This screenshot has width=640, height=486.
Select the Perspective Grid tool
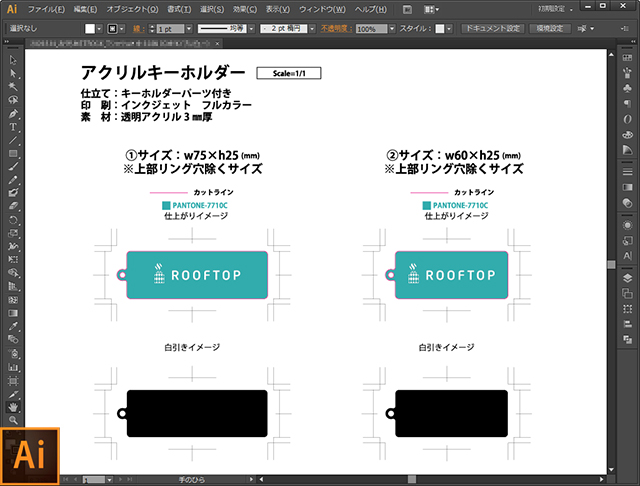click(x=13, y=286)
